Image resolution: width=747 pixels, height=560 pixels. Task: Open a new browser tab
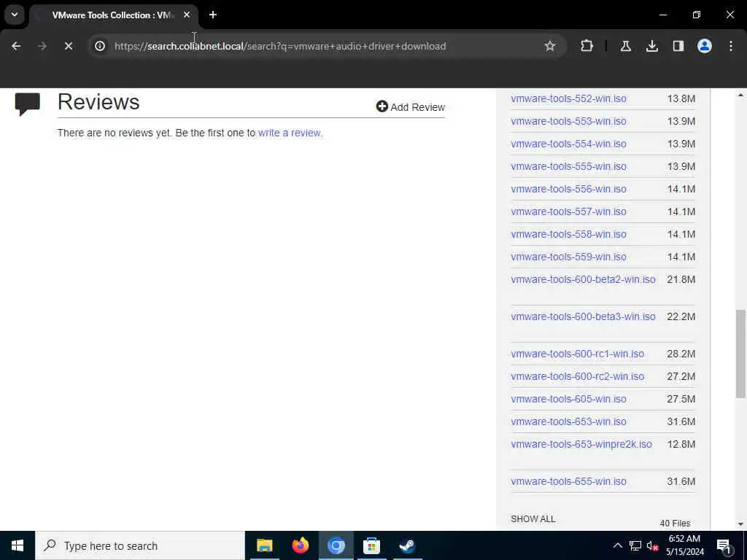click(x=213, y=15)
